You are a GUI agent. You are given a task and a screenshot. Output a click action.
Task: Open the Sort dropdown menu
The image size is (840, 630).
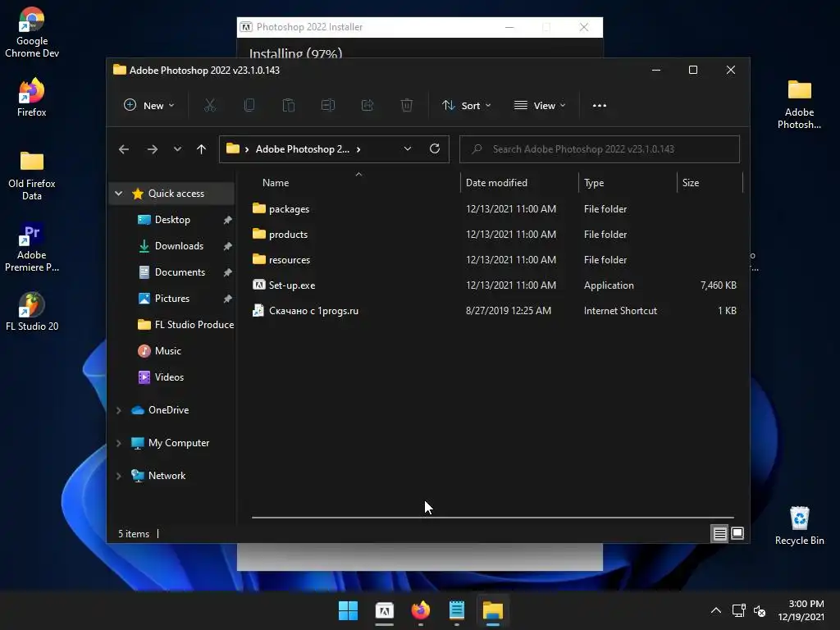tap(467, 106)
